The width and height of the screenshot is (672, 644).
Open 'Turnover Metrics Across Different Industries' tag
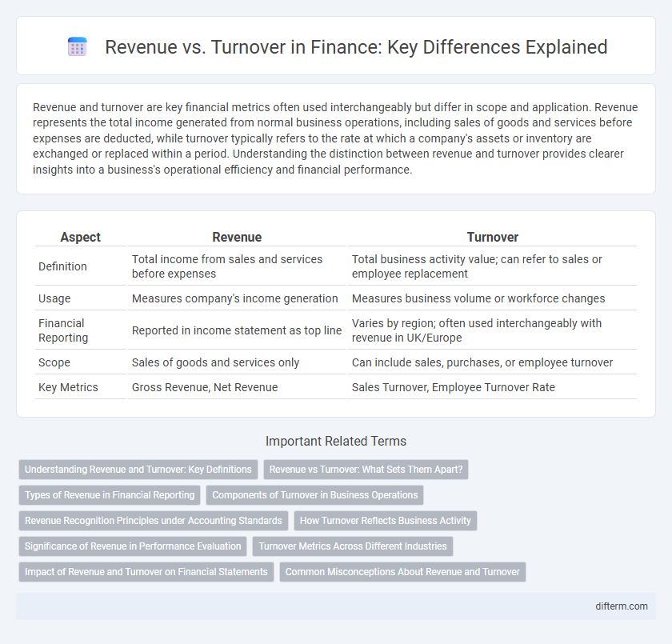(352, 546)
